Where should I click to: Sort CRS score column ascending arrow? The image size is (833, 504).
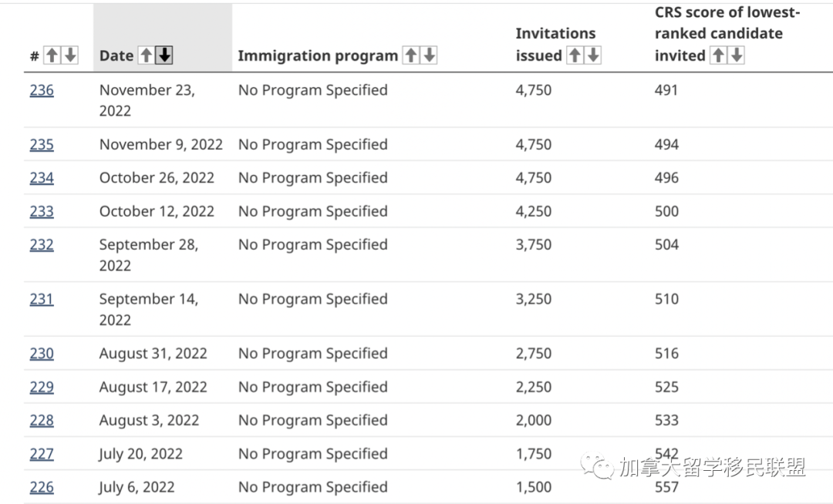click(718, 55)
